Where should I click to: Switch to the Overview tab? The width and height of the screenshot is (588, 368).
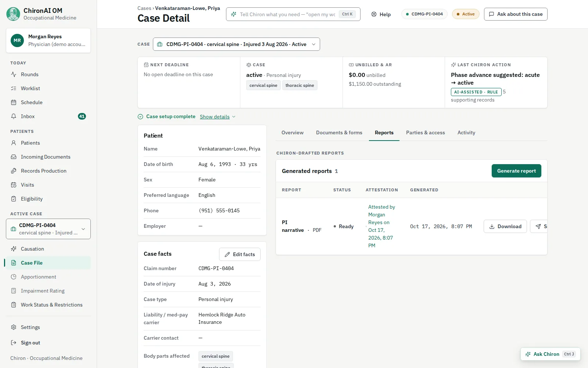click(293, 132)
